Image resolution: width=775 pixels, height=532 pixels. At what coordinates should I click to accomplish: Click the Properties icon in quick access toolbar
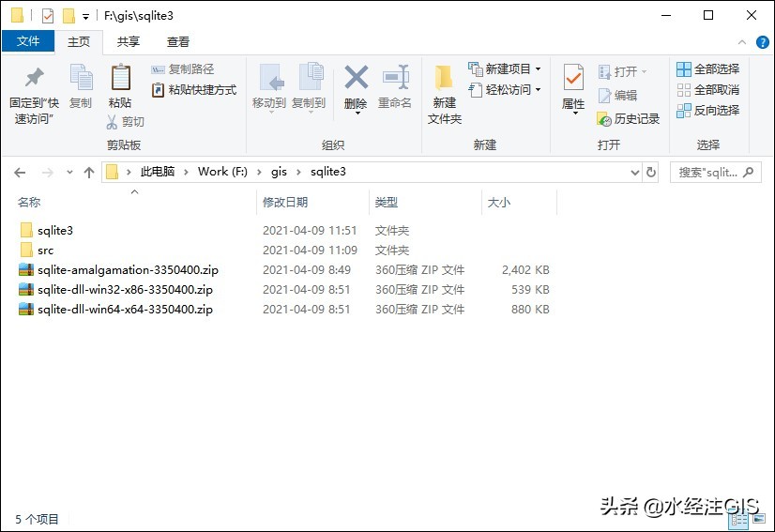tap(48, 16)
